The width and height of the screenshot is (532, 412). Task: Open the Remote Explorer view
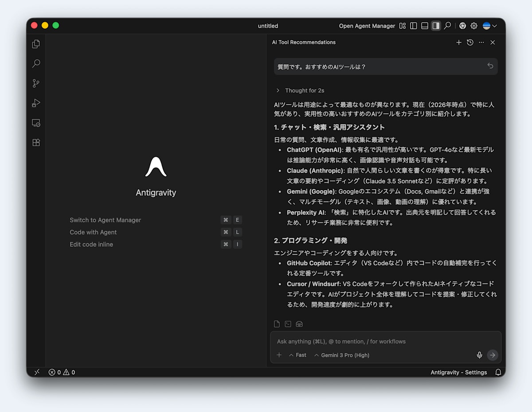pyautogui.click(x=36, y=123)
